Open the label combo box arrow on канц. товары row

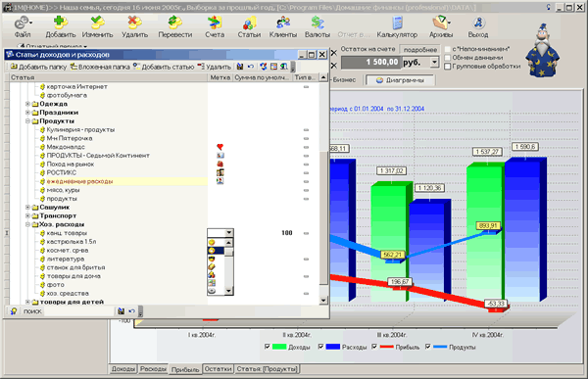tap(228, 233)
